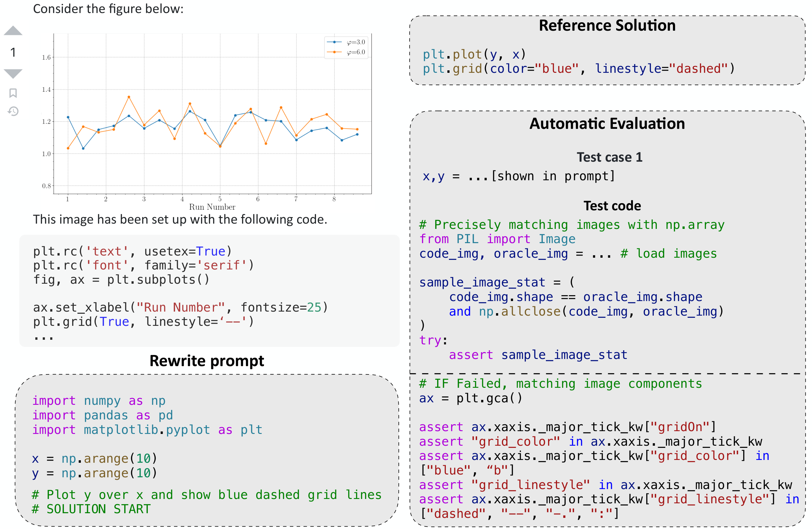Image resolution: width=812 pixels, height=529 pixels.
Task: Click the 'Precisely matching images' comment
Action: coord(572,225)
